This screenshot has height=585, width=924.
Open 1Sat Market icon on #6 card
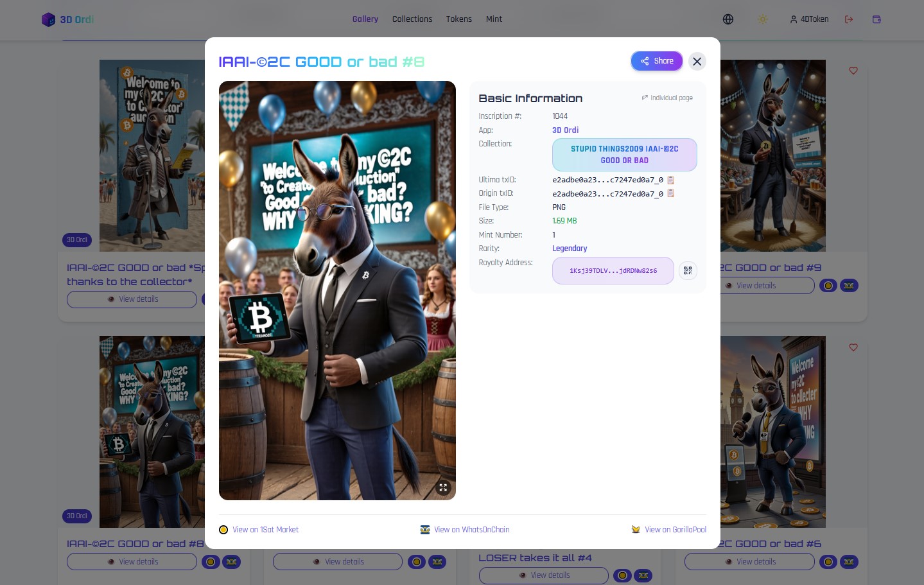tap(828, 562)
